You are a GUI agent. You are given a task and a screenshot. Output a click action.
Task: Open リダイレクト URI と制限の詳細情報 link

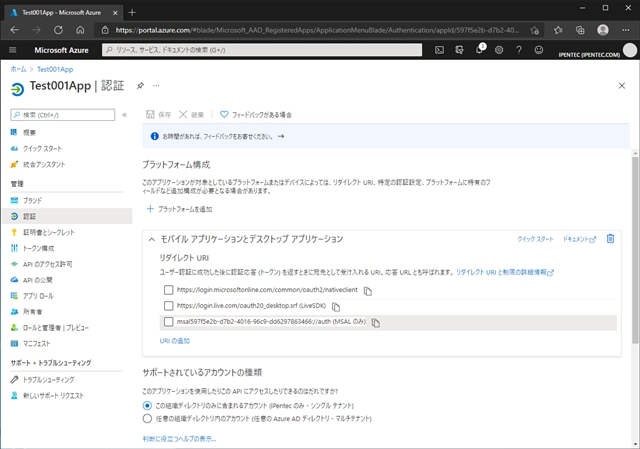click(x=504, y=272)
